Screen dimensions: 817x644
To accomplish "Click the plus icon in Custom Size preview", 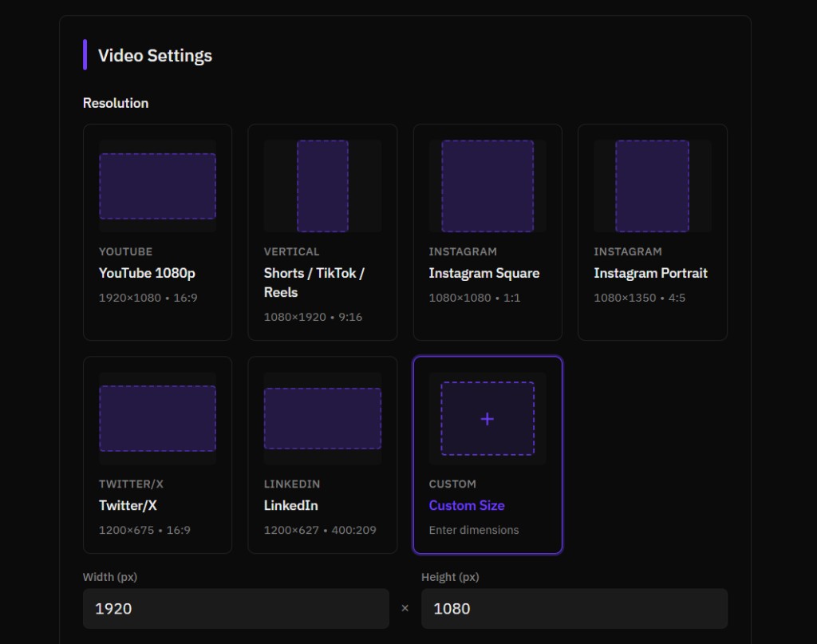I will 487,419.
